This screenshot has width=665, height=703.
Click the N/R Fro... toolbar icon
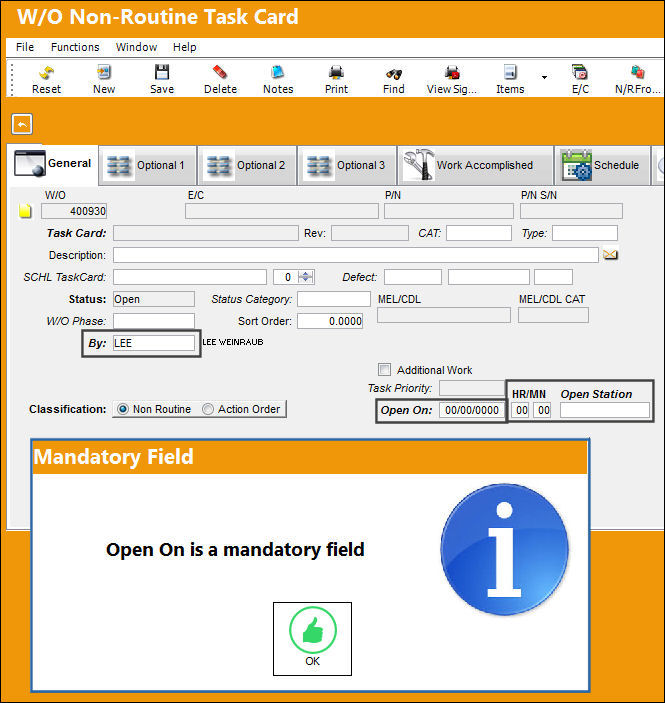pos(637,79)
